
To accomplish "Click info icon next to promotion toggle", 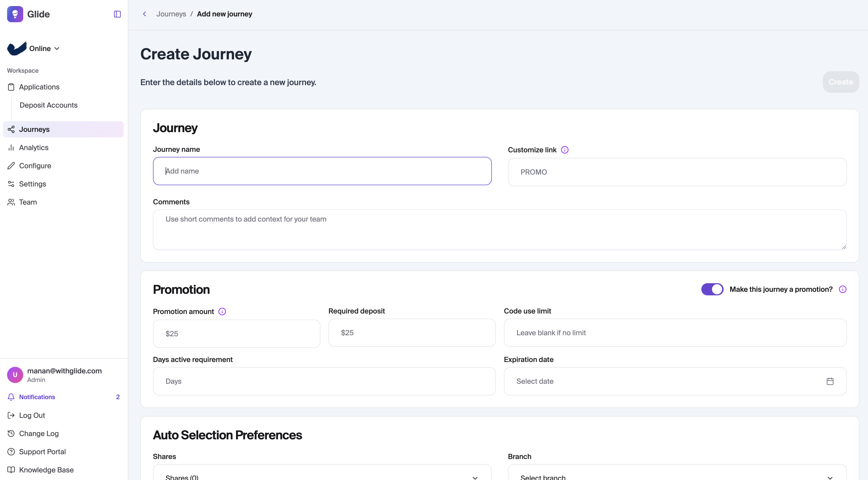I will pos(843,289).
